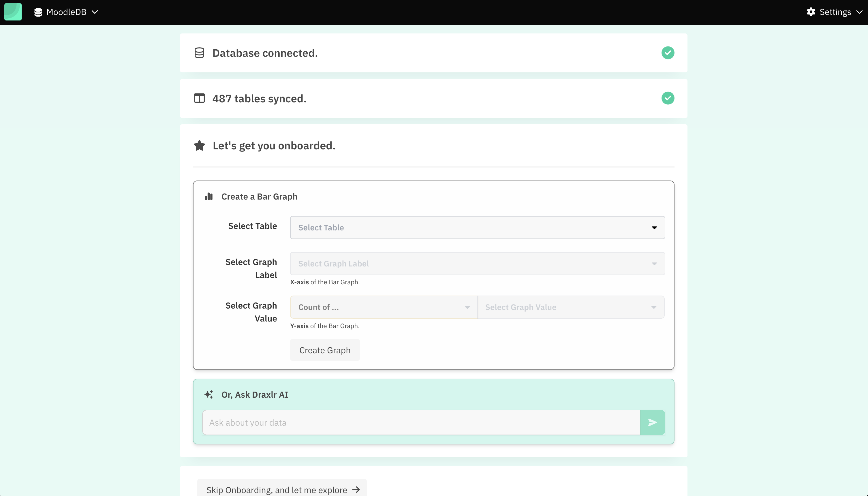Click the '487 tables synced.' text
The width and height of the screenshot is (868, 496).
[259, 98]
